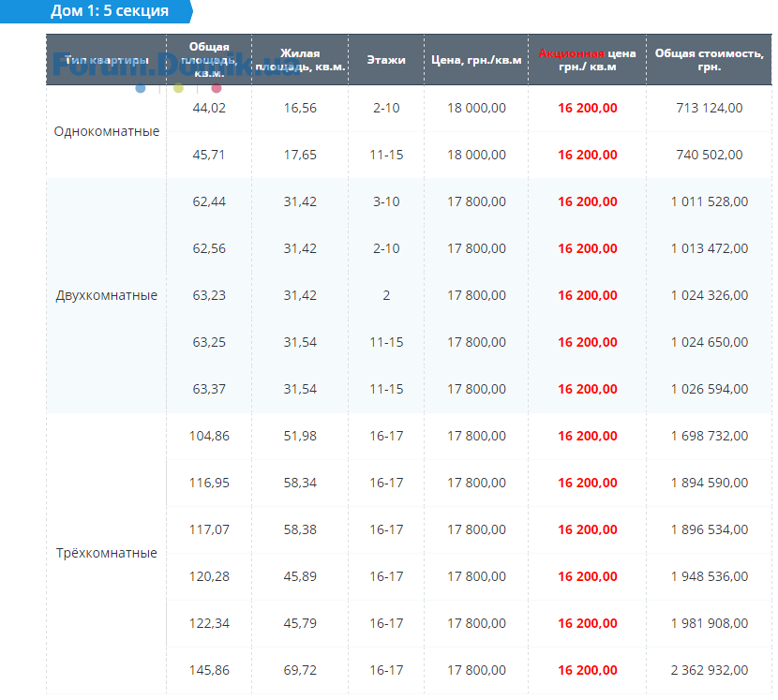
Task: Click price 17 800,00 in 62,44 row
Action: click(x=476, y=201)
